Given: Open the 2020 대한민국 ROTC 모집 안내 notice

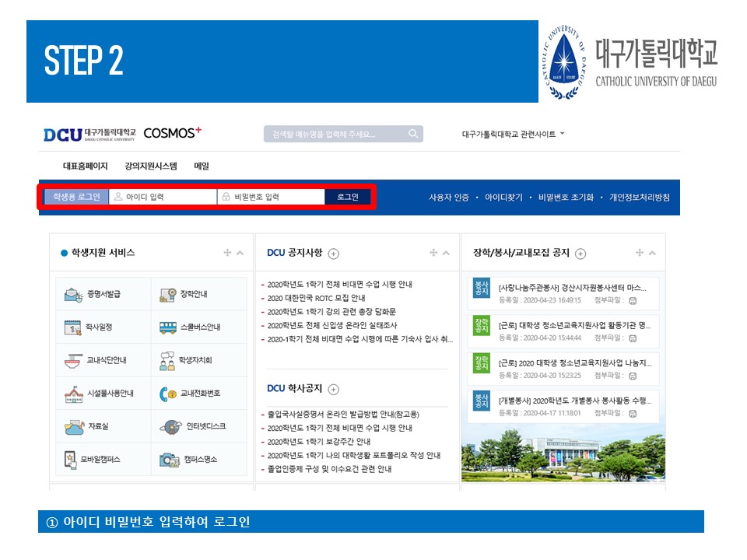Looking at the screenshot, I should 316,298.
